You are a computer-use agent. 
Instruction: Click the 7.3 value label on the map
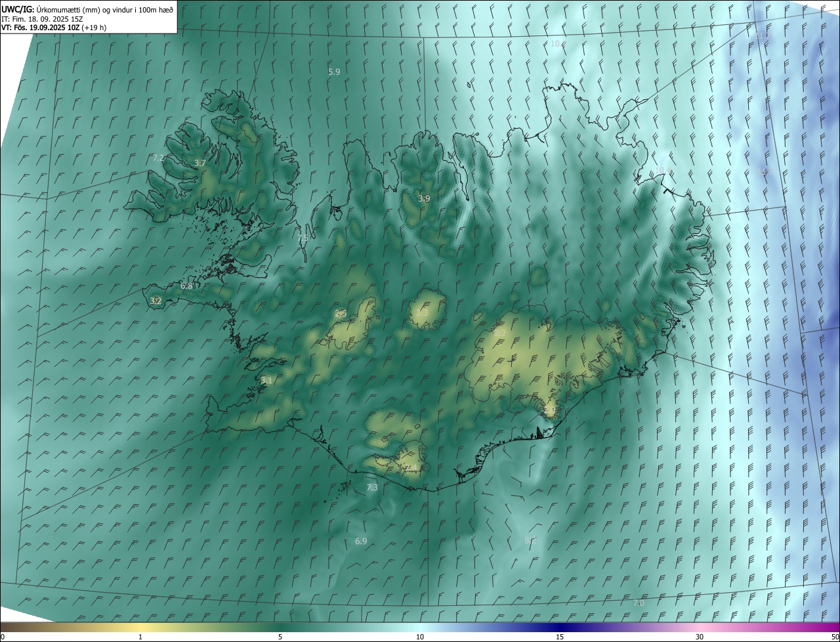tap(372, 488)
